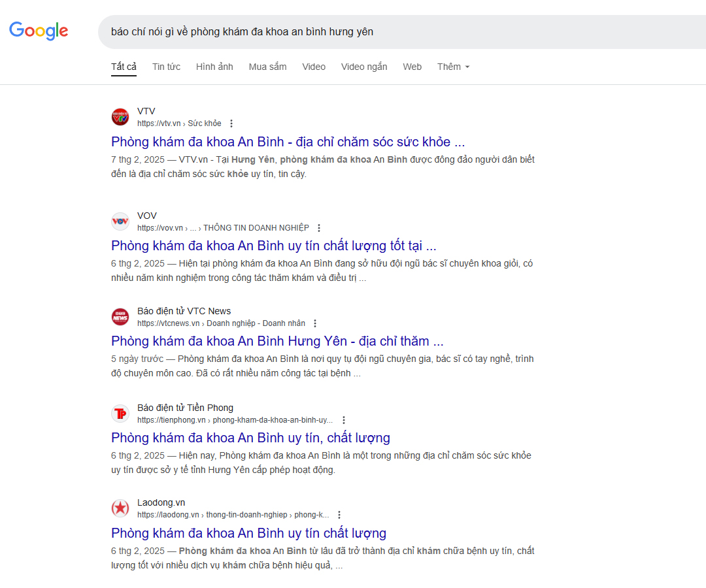The height and width of the screenshot is (588, 706).
Task: Click the 'Báo điện tử VTC News' name
Action: pyautogui.click(x=184, y=311)
